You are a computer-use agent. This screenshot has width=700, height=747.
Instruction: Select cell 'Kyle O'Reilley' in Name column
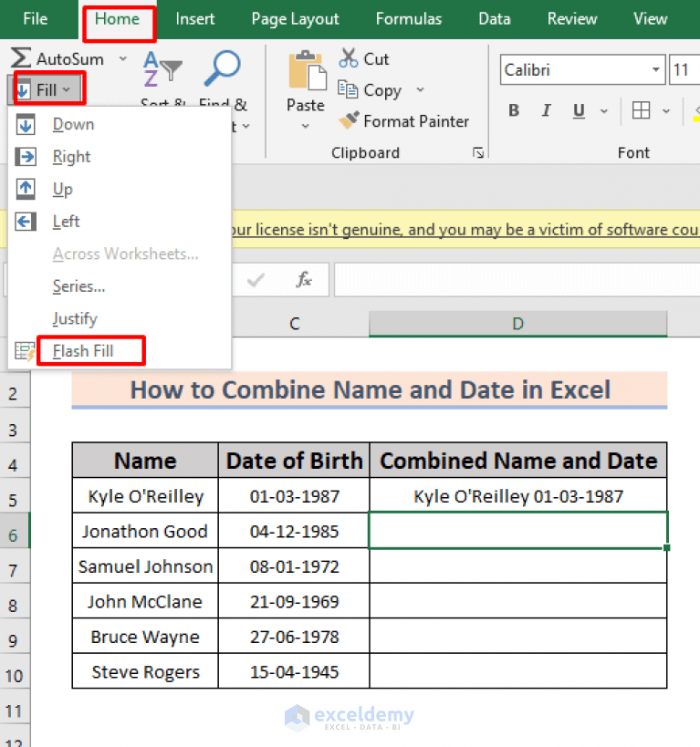(145, 495)
